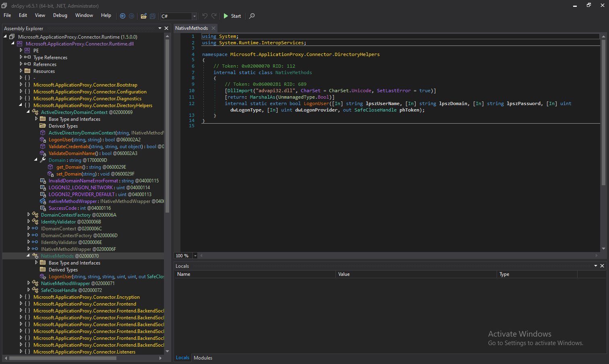Viewport: 609px width, 364px height.
Task: Open the C# language dropdown
Action: (x=194, y=17)
